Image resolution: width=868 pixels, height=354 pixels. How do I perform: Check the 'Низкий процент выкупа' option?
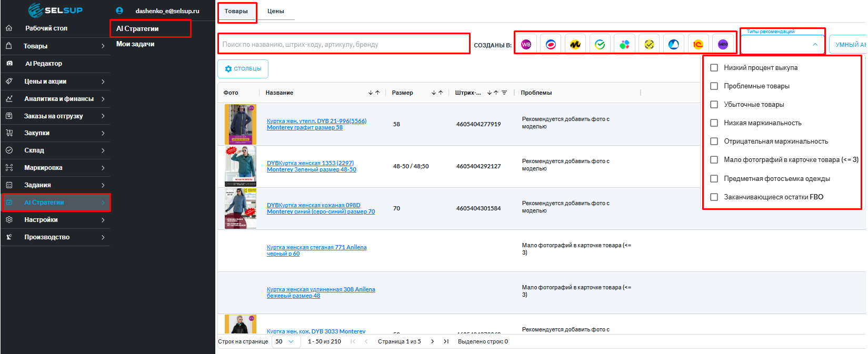[714, 68]
